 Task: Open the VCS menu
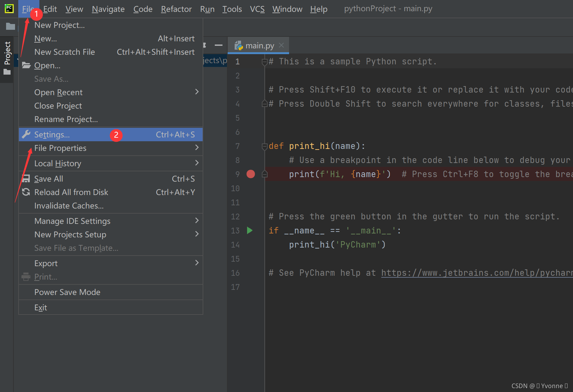point(257,9)
